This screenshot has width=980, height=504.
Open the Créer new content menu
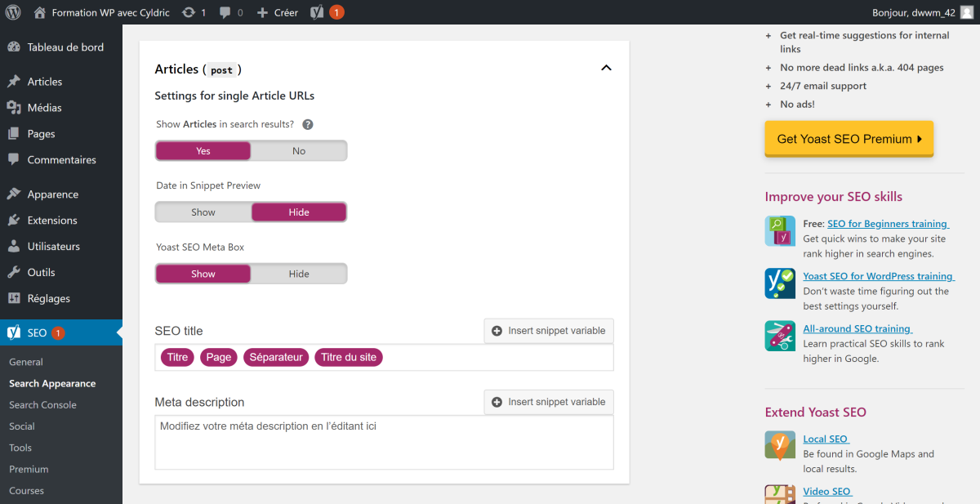[277, 12]
